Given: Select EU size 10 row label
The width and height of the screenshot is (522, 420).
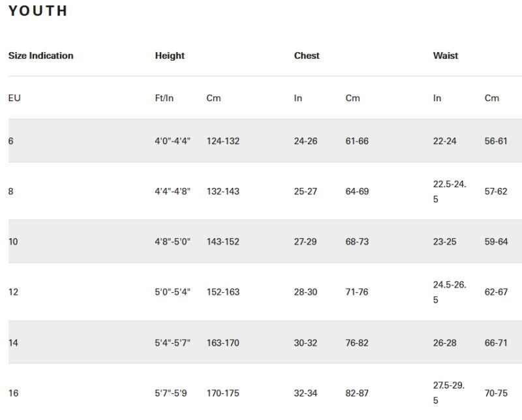Looking at the screenshot, I should coord(13,241).
